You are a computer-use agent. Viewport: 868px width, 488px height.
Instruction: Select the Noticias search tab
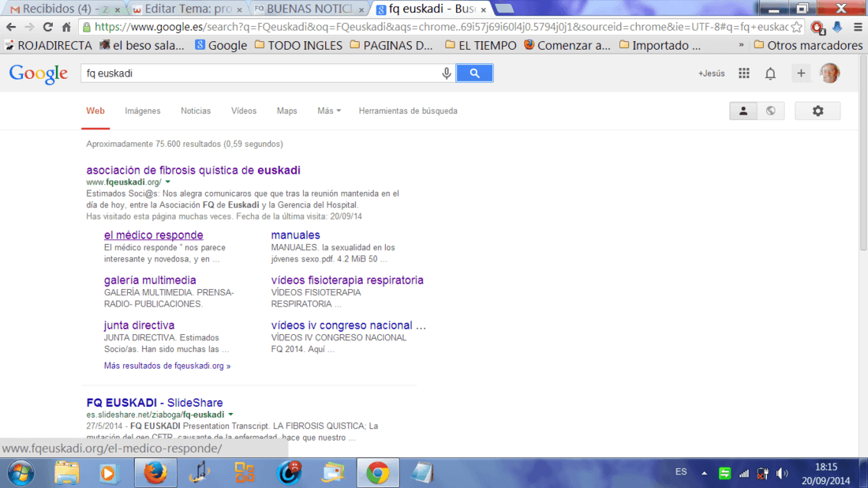pos(196,111)
